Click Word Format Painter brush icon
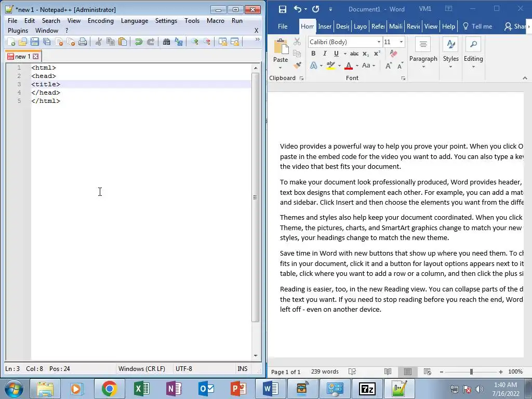The height and width of the screenshot is (399, 532). [x=297, y=65]
